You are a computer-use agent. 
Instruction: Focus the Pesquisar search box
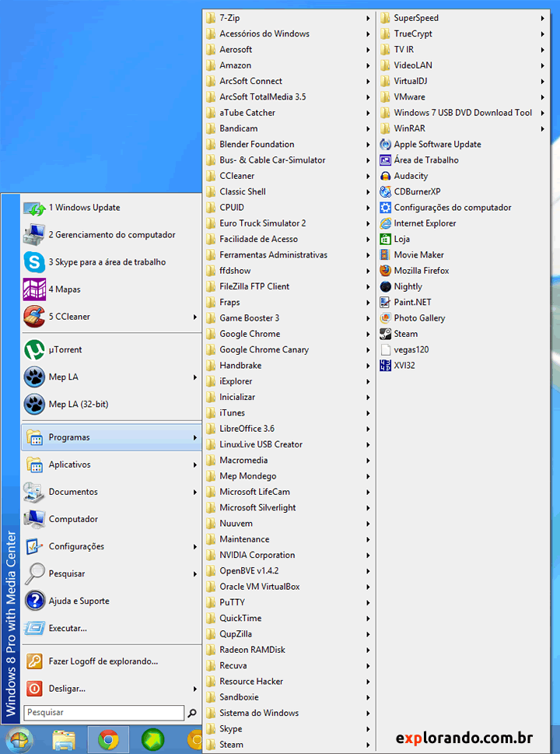103,713
